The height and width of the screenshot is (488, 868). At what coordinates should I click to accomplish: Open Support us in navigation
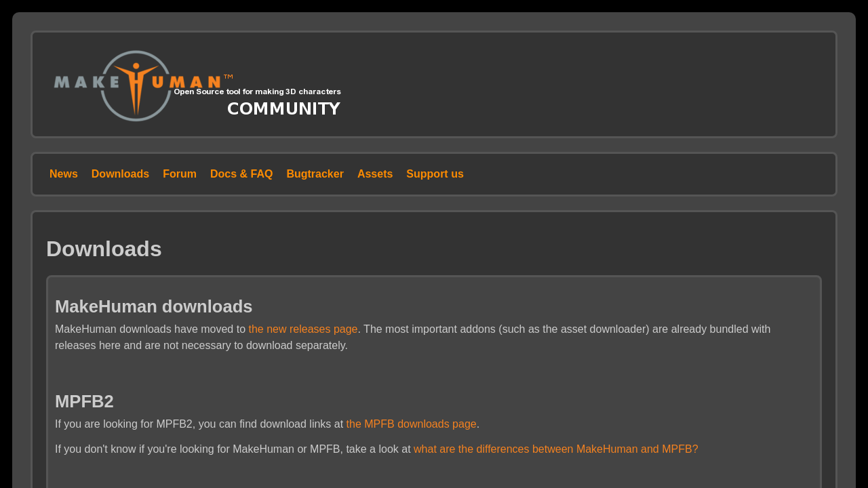point(435,174)
